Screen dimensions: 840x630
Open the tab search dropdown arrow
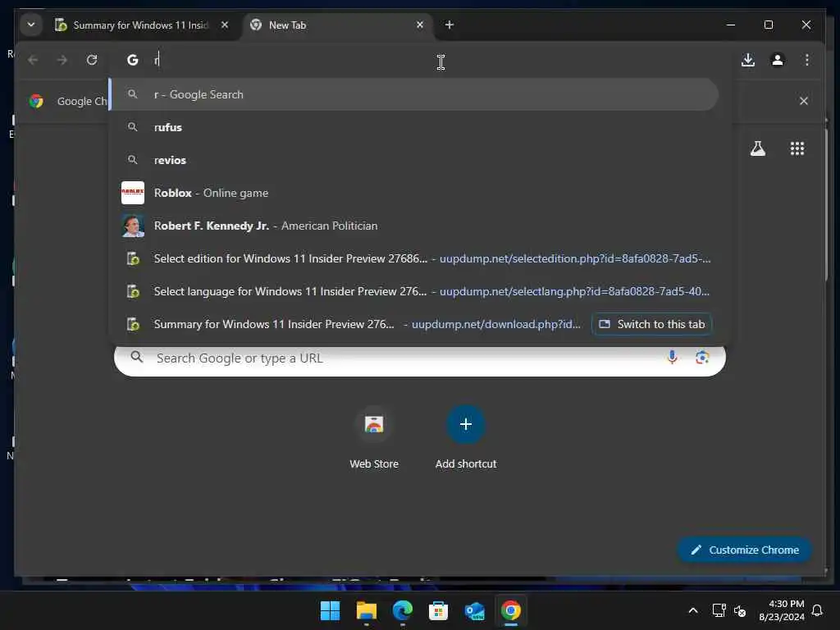[31, 25]
